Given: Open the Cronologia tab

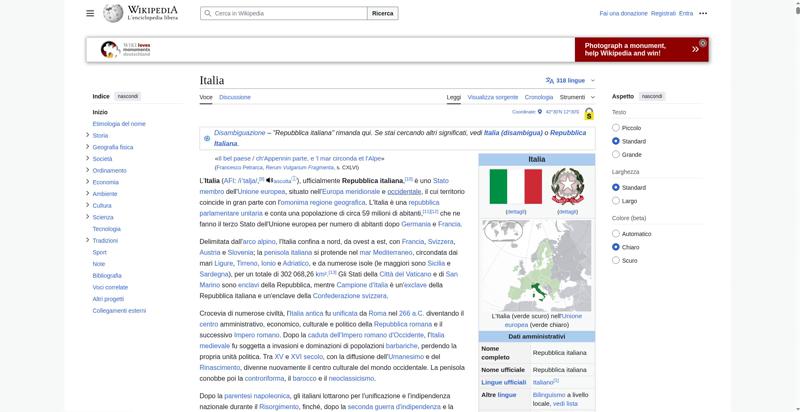Looking at the screenshot, I should pyautogui.click(x=539, y=97).
